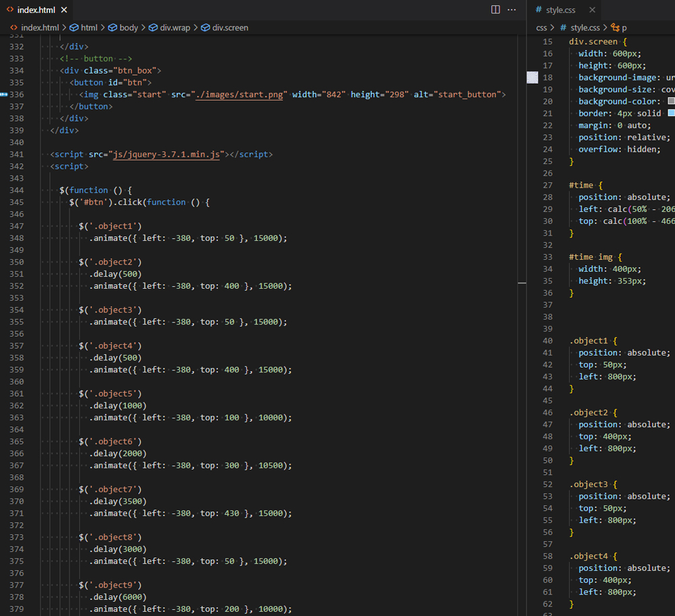Click the <button id="btn"> line
Viewport: 675px width, 616px height.
[111, 82]
